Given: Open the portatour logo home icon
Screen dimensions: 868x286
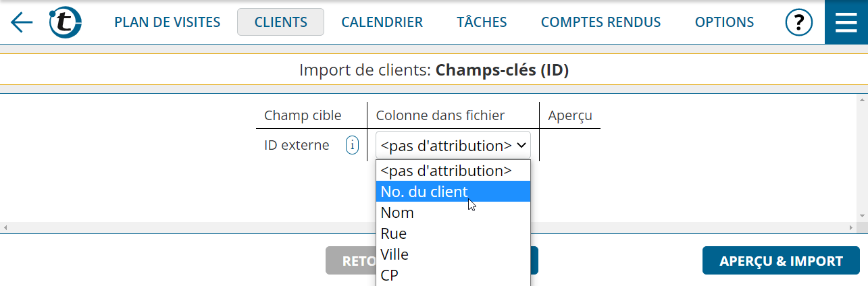Looking at the screenshot, I should coord(66,22).
